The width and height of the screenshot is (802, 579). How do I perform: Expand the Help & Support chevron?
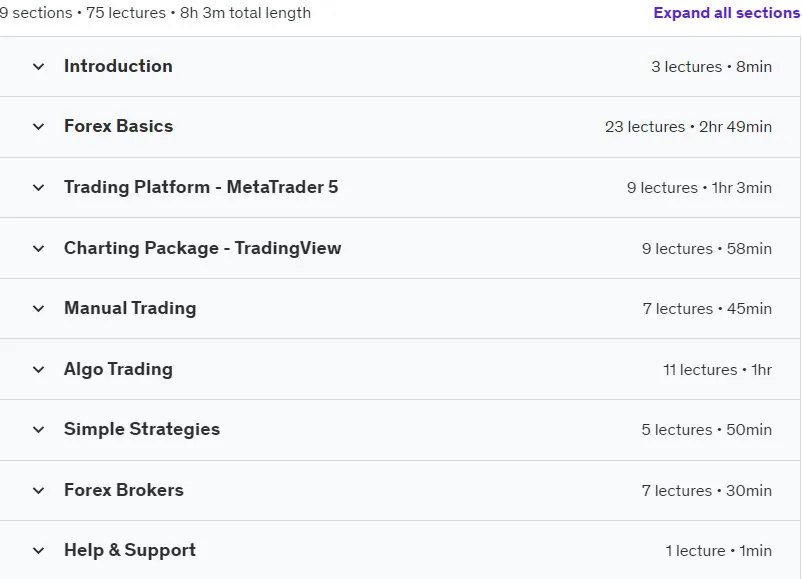38,551
